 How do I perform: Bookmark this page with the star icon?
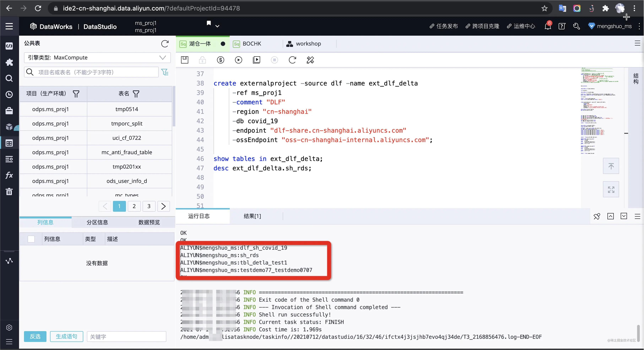pyautogui.click(x=545, y=8)
